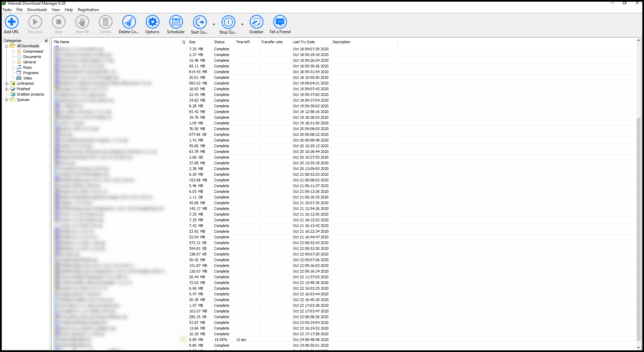Screen dimensions: 644x352
Task: Open the Scheduler calendar icon
Action: (x=176, y=22)
